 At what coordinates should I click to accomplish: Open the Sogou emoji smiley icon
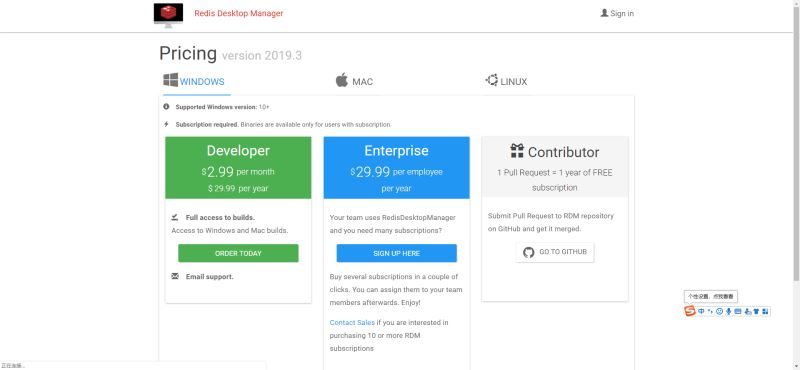[x=719, y=311]
